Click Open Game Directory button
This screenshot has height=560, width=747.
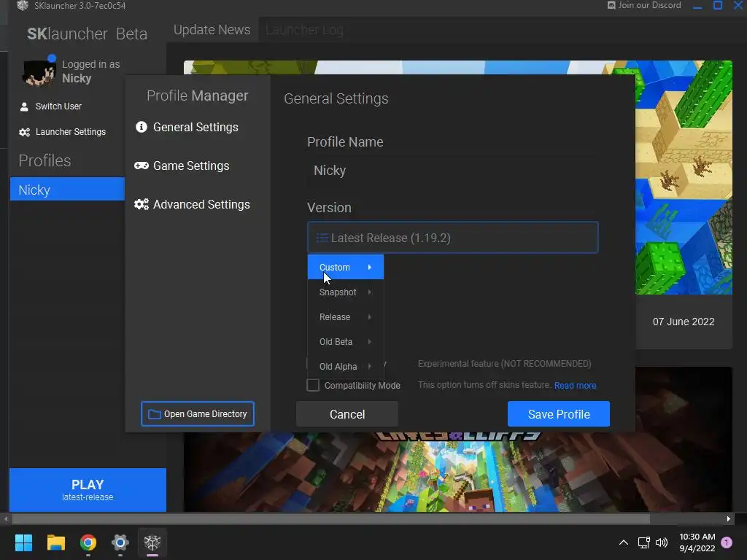pyautogui.click(x=197, y=414)
